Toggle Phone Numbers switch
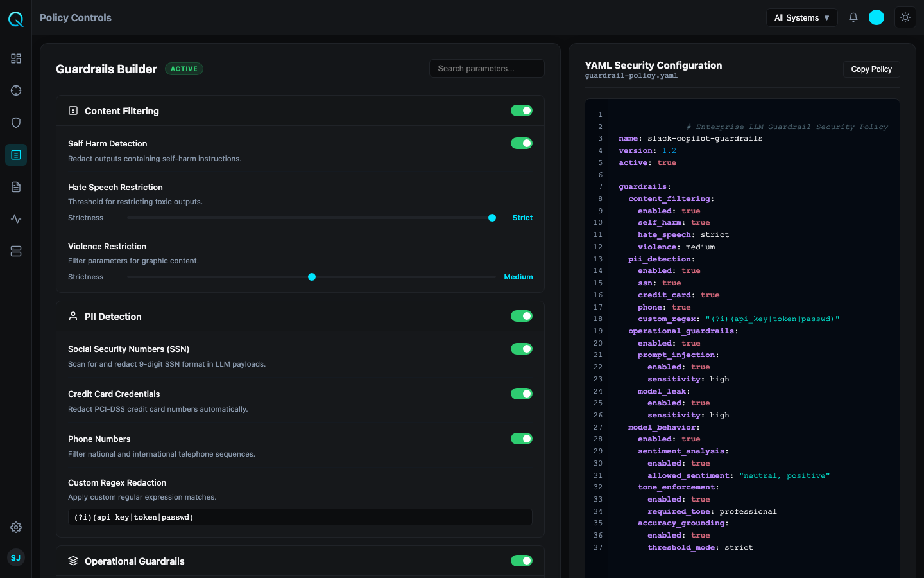924x578 pixels. tap(522, 439)
